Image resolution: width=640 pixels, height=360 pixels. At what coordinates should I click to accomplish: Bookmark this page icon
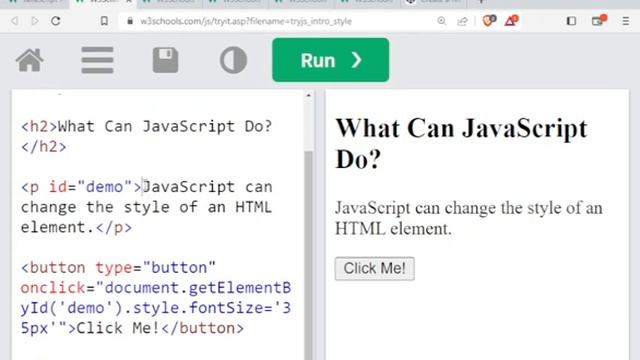tap(104, 21)
